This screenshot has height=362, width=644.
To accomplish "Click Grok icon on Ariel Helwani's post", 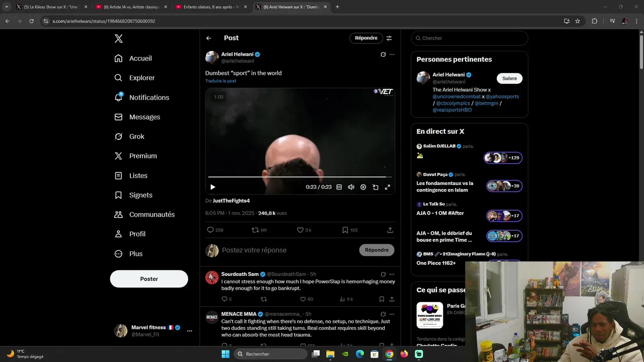I will pyautogui.click(x=383, y=54).
